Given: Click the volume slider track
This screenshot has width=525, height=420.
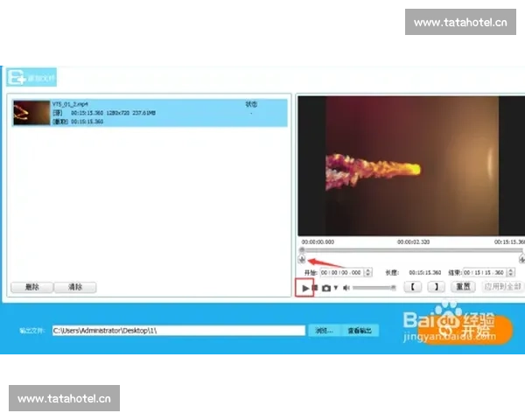Looking at the screenshot, I should (374, 287).
